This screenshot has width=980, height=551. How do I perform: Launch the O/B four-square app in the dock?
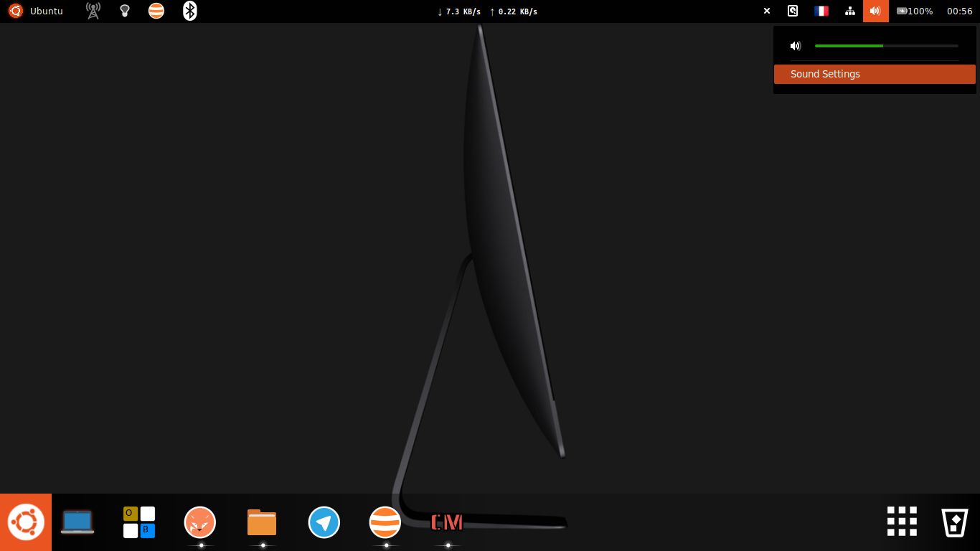(x=139, y=522)
